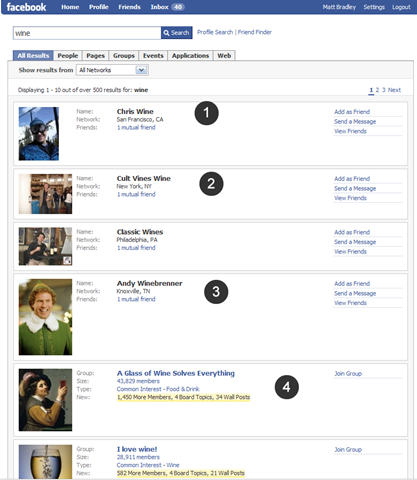Add Cult Vines Wine as friend
The height and width of the screenshot is (480, 417).
pos(352,179)
